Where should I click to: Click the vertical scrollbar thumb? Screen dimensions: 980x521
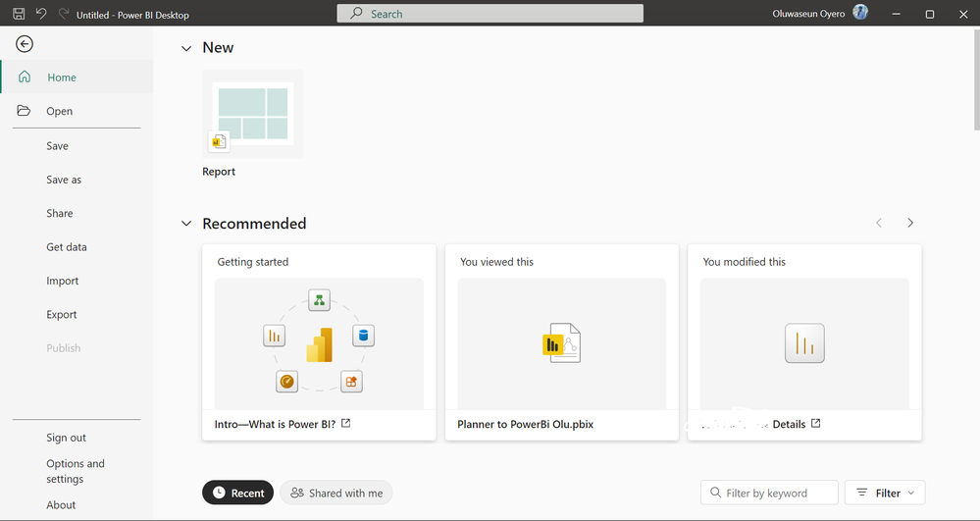pos(976,78)
